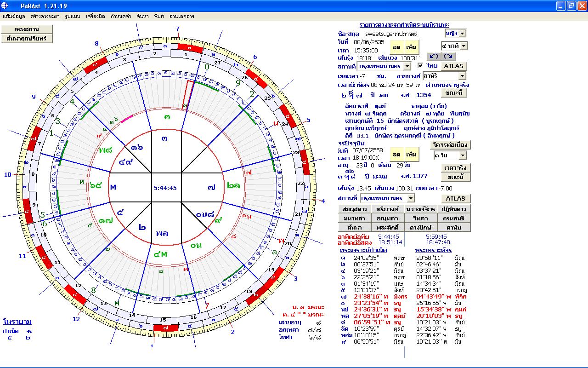Open the กำหนดค่า menu
This screenshot has height=368, width=588.
[121, 16]
